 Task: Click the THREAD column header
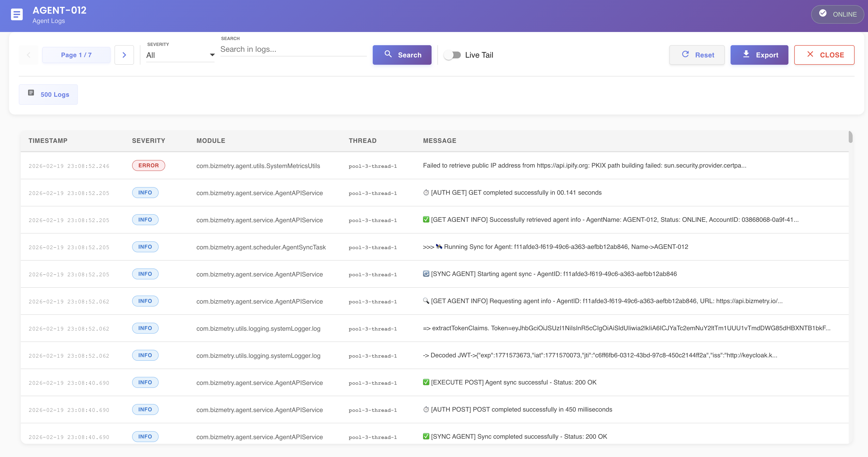362,141
